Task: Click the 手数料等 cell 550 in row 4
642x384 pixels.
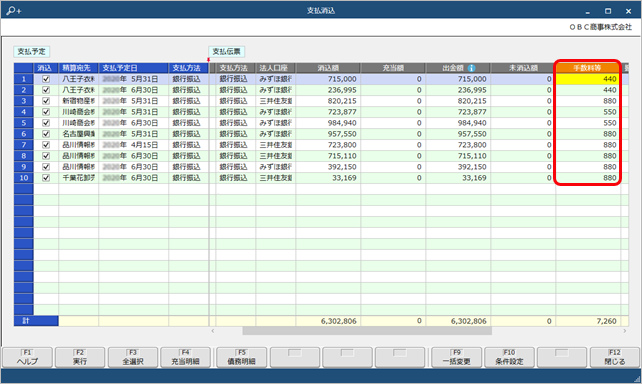Action: pyautogui.click(x=588, y=112)
